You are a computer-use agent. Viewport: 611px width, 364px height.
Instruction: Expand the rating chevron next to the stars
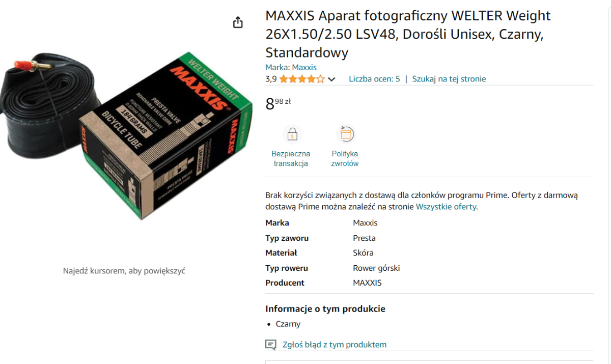coord(331,79)
